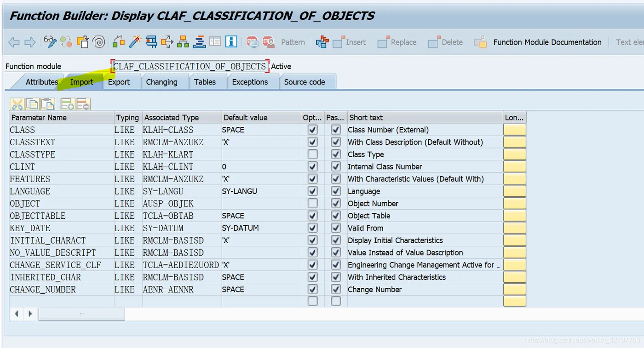Viewport: 644px width, 348px height.
Task: Toggle Pass-by-value checkbox for CHANGE_NUMBER row
Action: [336, 289]
